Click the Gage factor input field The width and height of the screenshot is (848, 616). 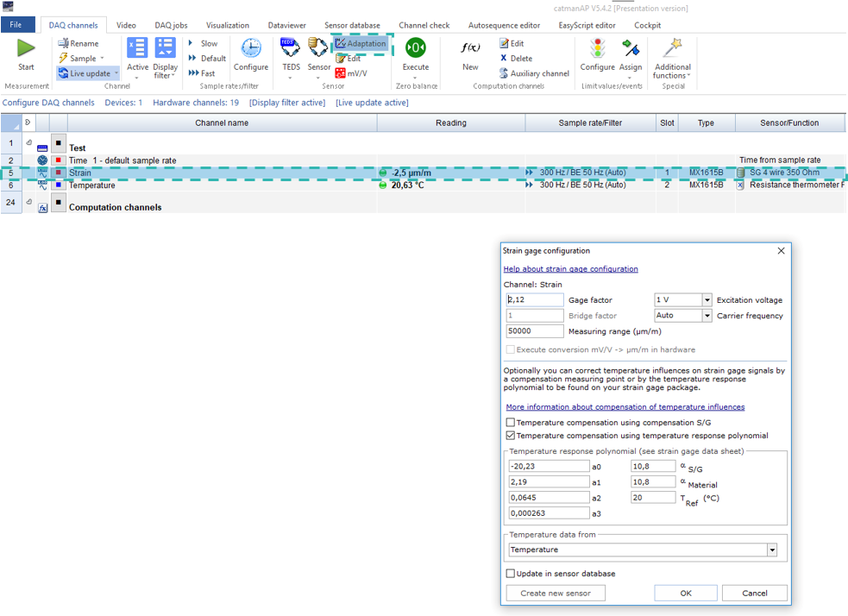(534, 299)
